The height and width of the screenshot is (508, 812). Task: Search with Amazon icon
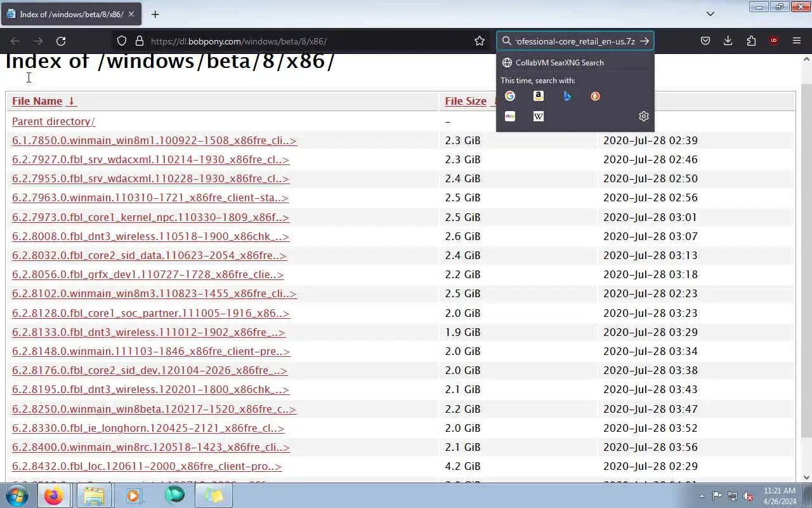pos(539,96)
